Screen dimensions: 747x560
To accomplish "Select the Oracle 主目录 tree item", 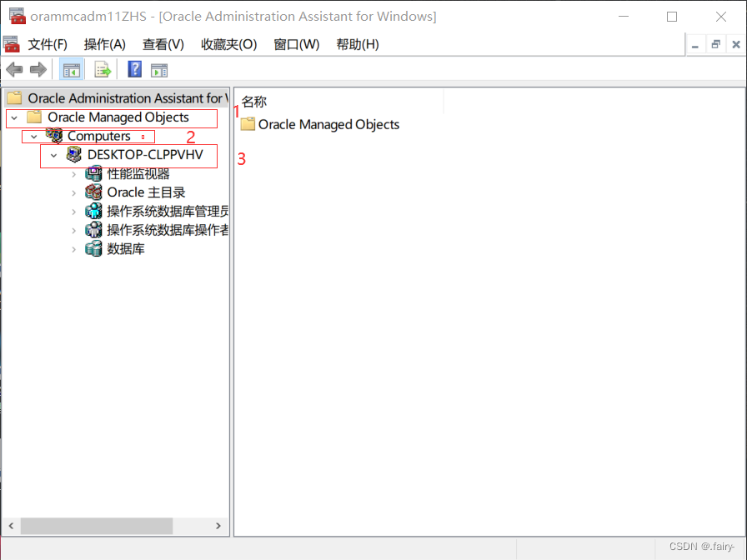I will click(x=146, y=192).
